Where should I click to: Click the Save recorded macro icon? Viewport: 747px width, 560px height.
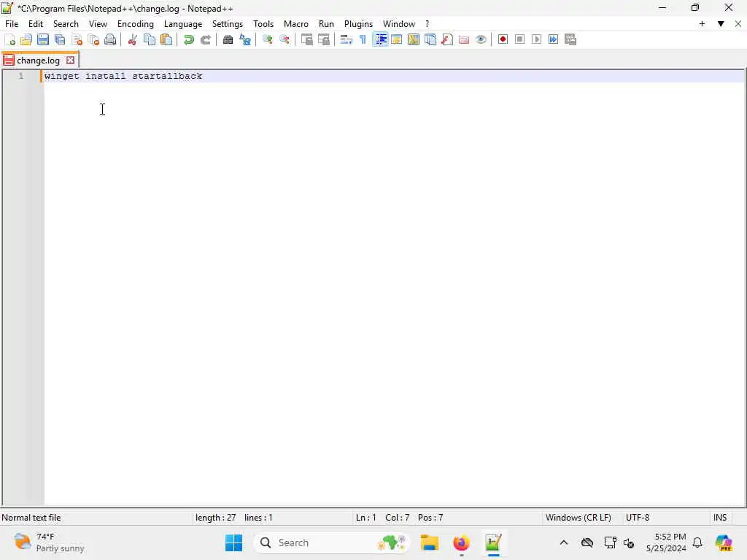570,39
